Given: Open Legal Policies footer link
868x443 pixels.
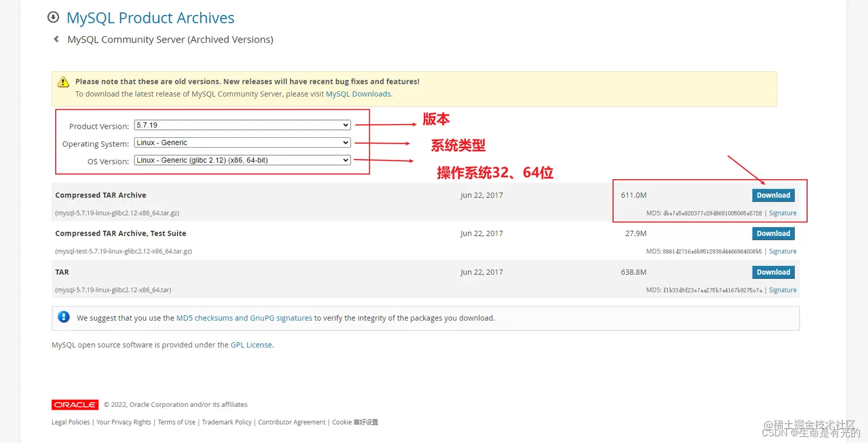Looking at the screenshot, I should [x=71, y=422].
